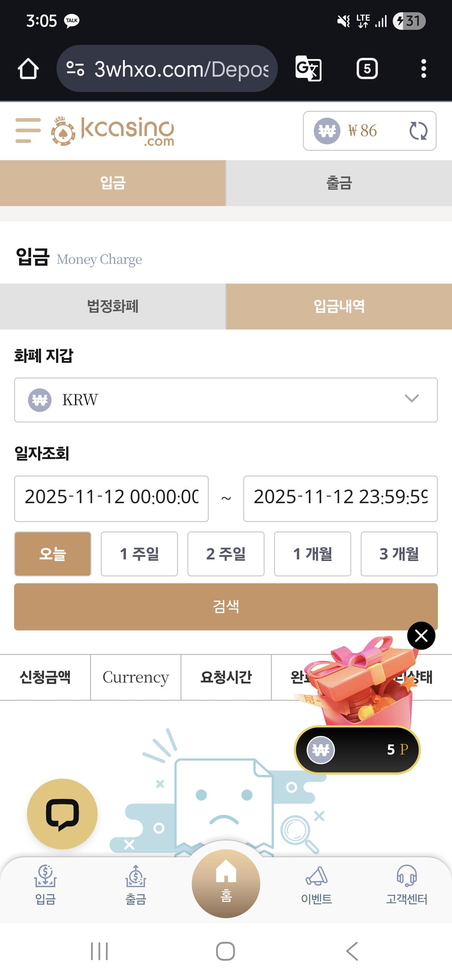Select the 오늘 date range
Image resolution: width=452 pixels, height=980 pixels.
(x=52, y=554)
